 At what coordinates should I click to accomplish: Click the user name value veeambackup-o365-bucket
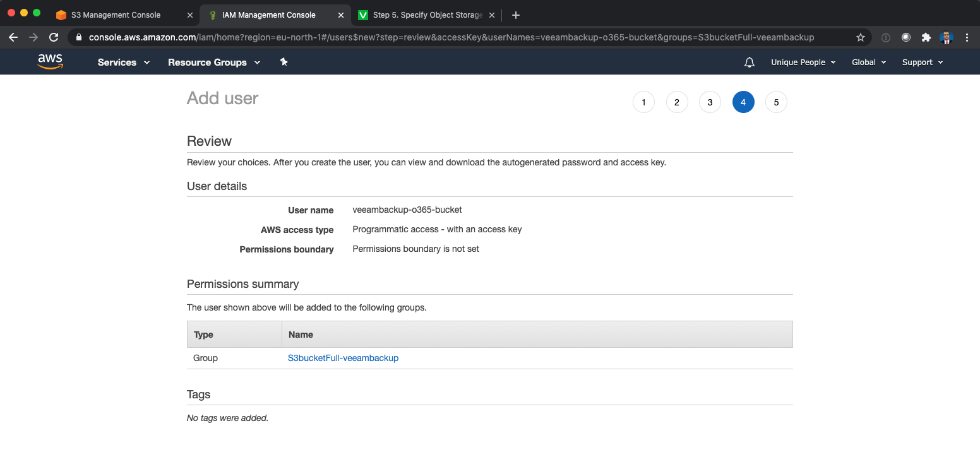point(407,210)
